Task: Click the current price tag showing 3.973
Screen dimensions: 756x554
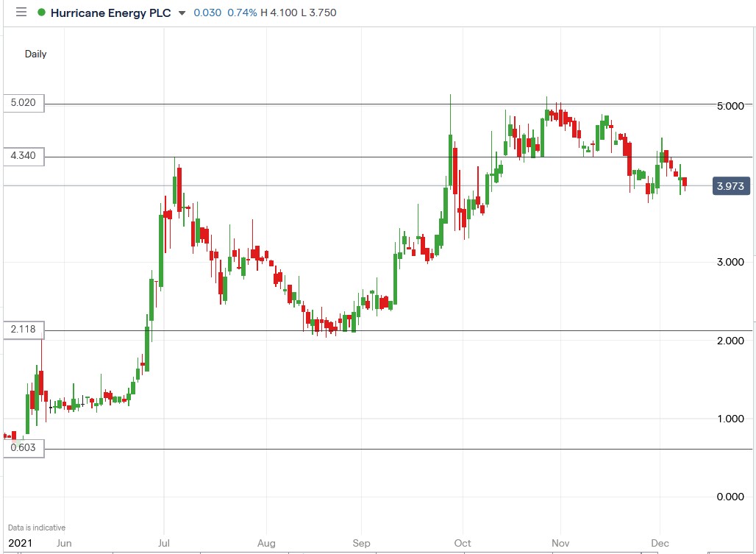Action: click(x=730, y=186)
